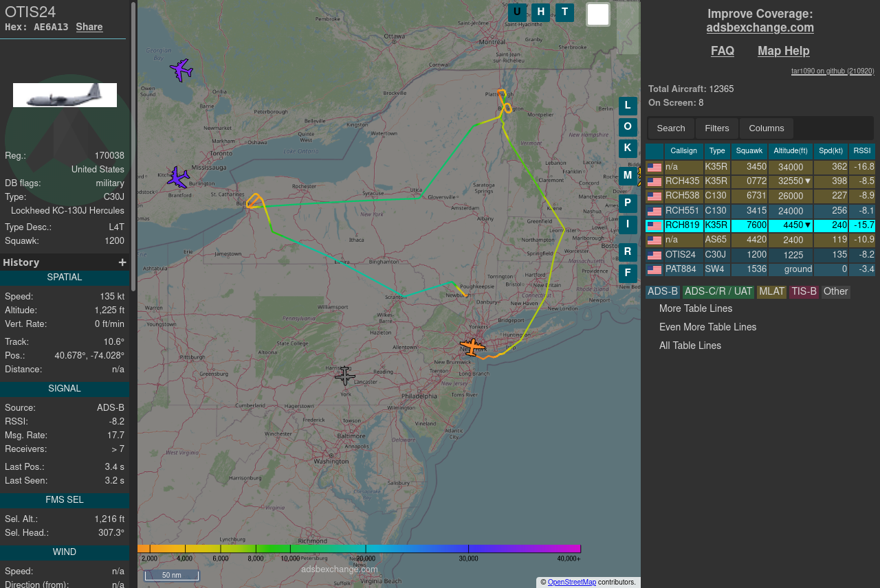The height and width of the screenshot is (588, 880).
Task: Click the US flag in RCH435 row
Action: pos(654,182)
